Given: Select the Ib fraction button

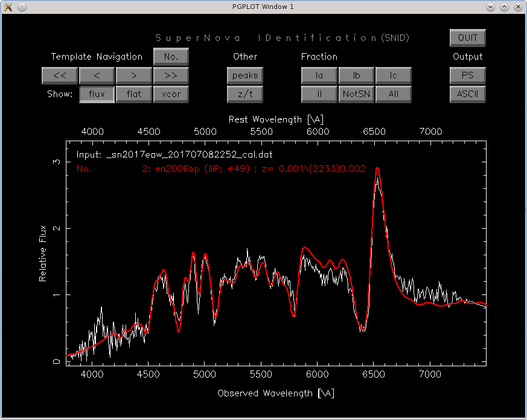Looking at the screenshot, I should tap(356, 75).
